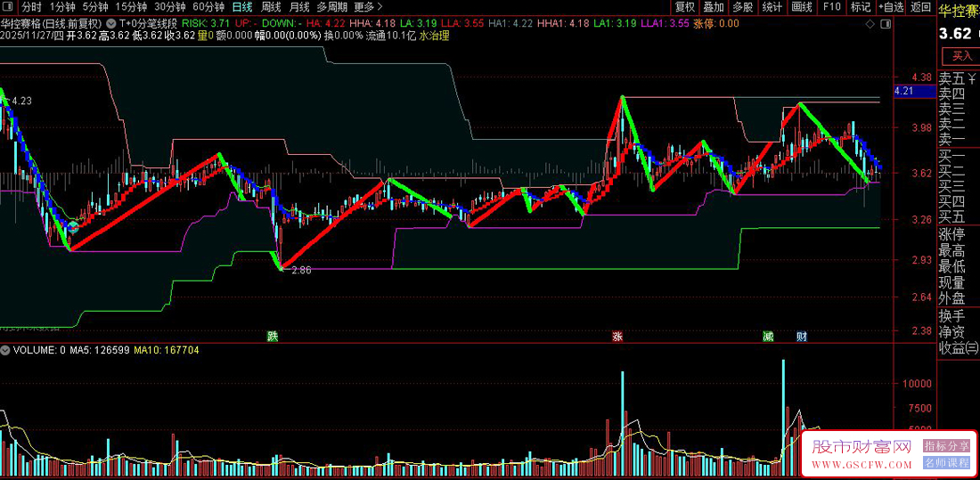Open the volume panel indicator dropdown icon

pyautogui.click(x=6, y=350)
